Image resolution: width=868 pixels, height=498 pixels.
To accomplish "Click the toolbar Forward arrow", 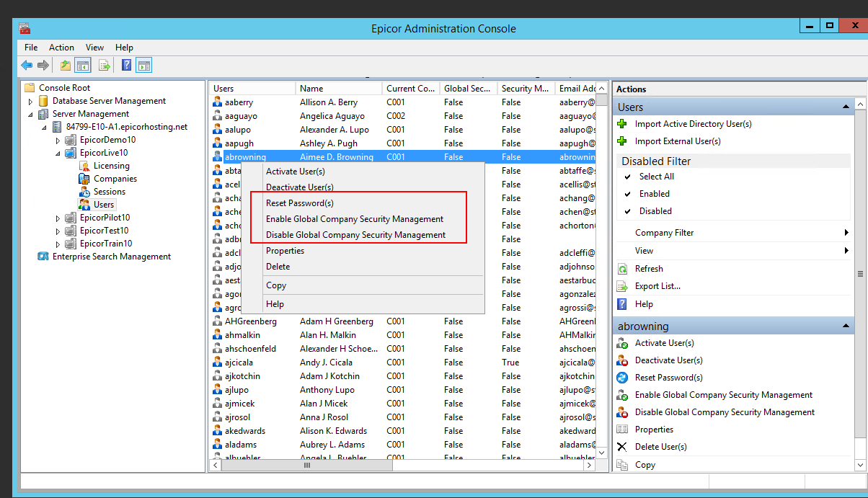I will 43,66.
